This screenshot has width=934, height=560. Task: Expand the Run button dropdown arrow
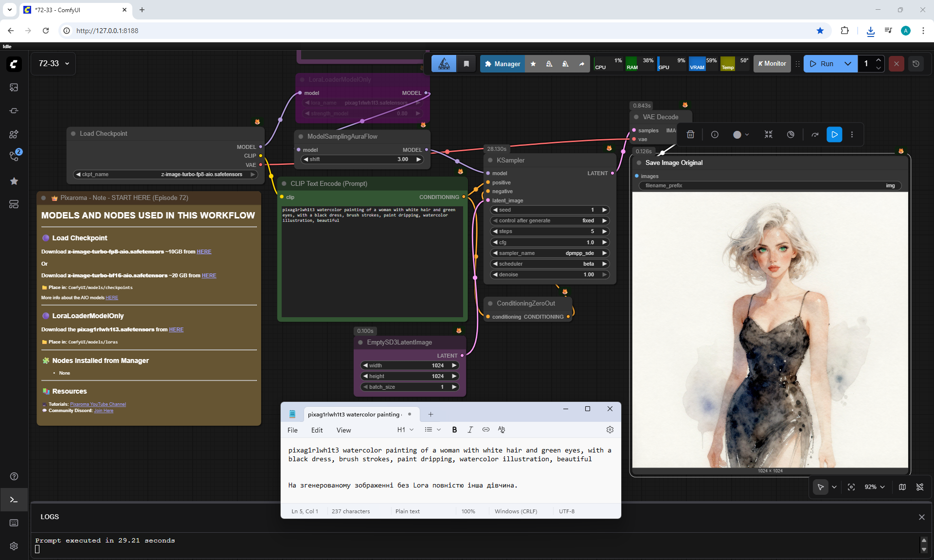pos(848,64)
